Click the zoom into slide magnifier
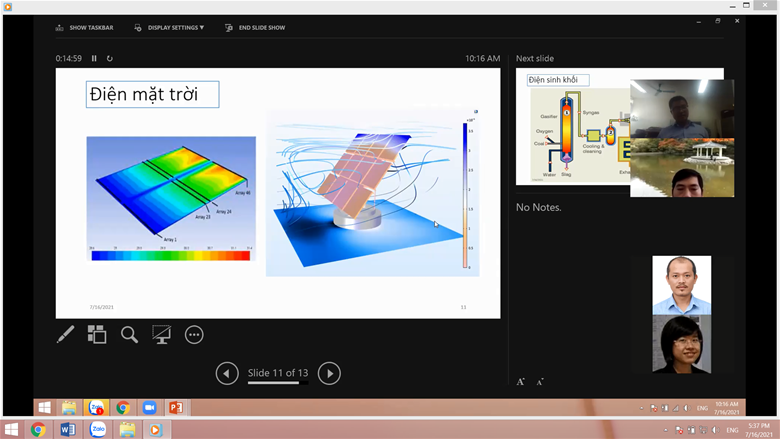Screen dimensions: 780x439 [x=129, y=335]
